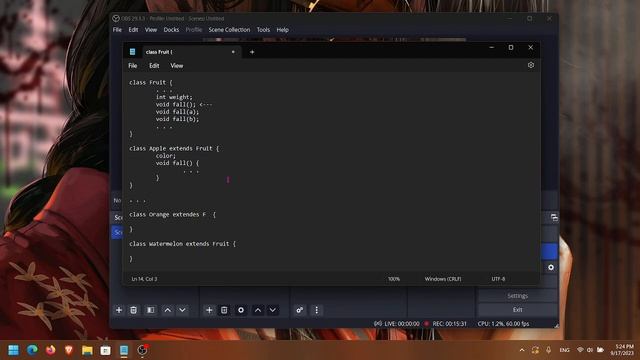The width and height of the screenshot is (640, 360).
Task: Maximize the Notepad window
Action: coord(511,48)
